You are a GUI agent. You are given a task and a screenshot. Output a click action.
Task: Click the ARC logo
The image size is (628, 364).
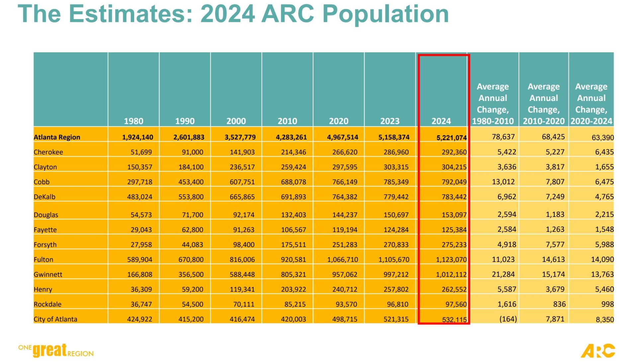[x=598, y=350]
